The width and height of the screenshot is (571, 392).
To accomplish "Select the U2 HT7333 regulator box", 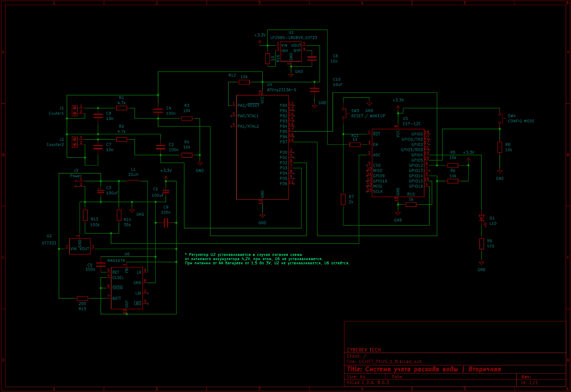I will coord(80,246).
